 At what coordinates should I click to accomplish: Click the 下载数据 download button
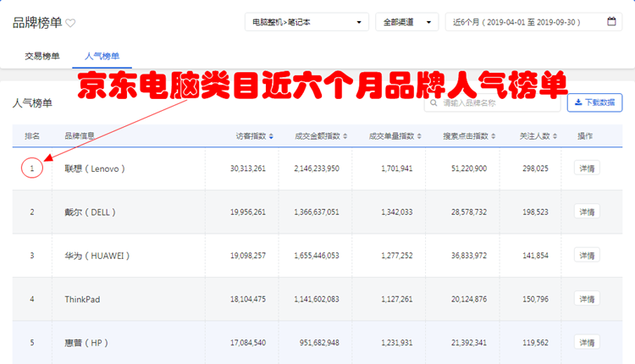point(594,102)
